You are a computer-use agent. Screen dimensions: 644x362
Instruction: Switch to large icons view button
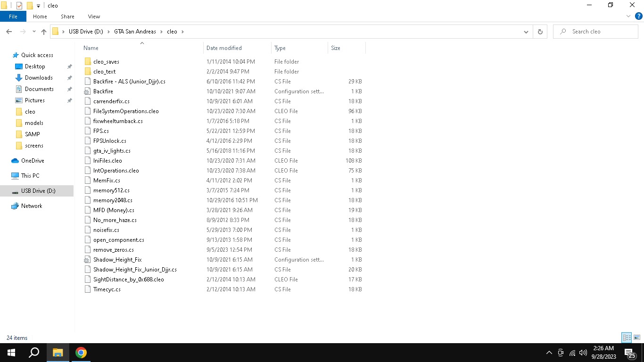[637, 337]
